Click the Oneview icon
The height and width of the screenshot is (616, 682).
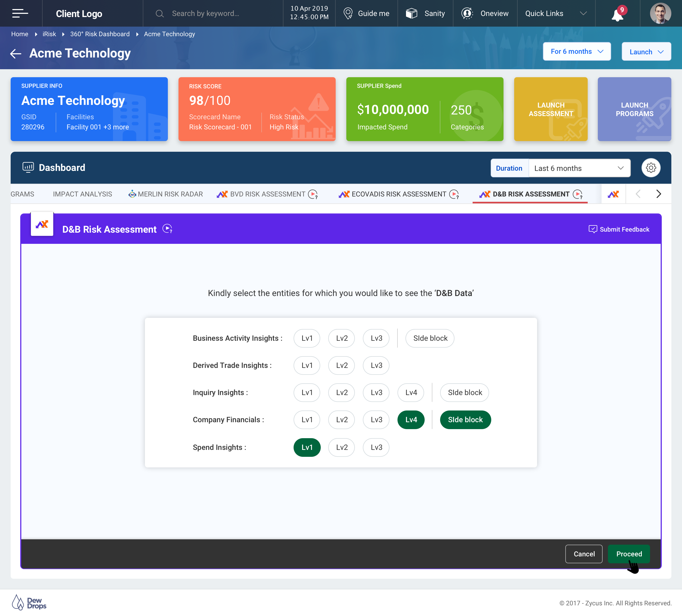(x=467, y=14)
